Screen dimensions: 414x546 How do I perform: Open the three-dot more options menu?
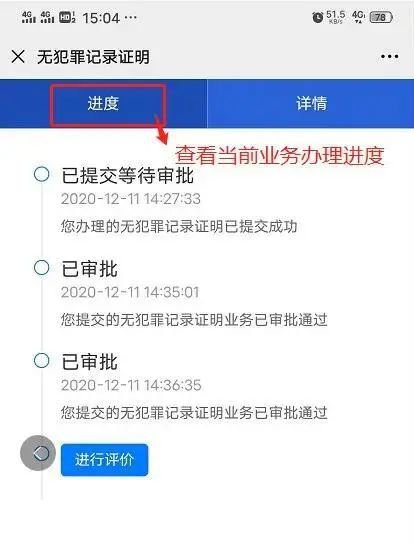coord(390,56)
